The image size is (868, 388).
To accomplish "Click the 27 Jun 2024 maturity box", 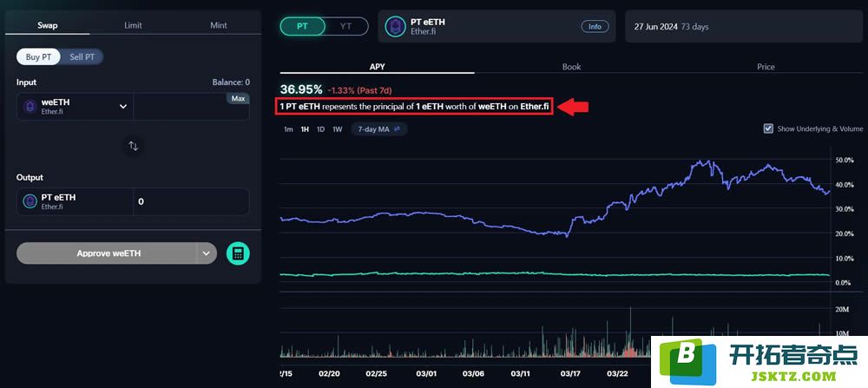I will pyautogui.click(x=744, y=26).
